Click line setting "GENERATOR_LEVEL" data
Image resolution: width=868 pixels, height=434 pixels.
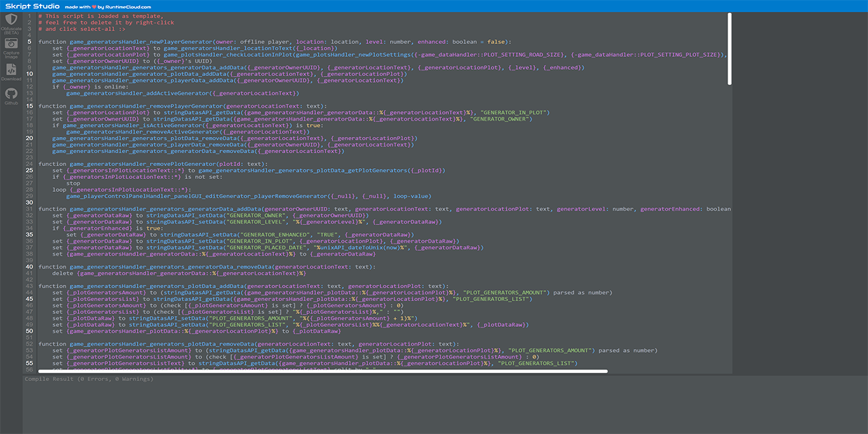pyautogui.click(x=247, y=222)
